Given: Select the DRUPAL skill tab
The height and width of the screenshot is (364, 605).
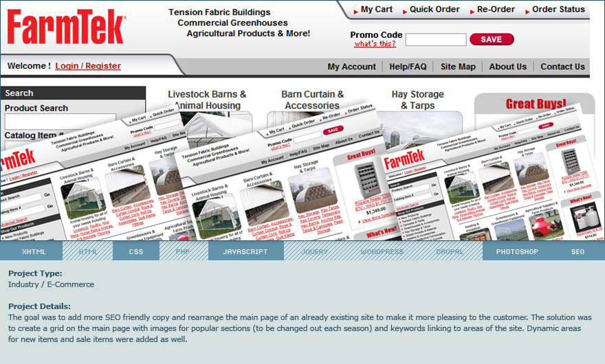Looking at the screenshot, I should pos(450,251).
